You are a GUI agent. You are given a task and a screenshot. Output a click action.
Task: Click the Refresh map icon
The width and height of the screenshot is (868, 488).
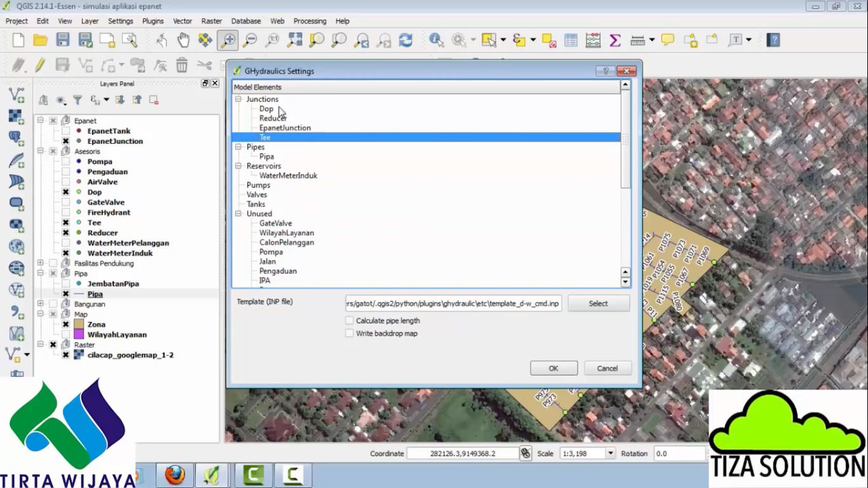pos(405,40)
